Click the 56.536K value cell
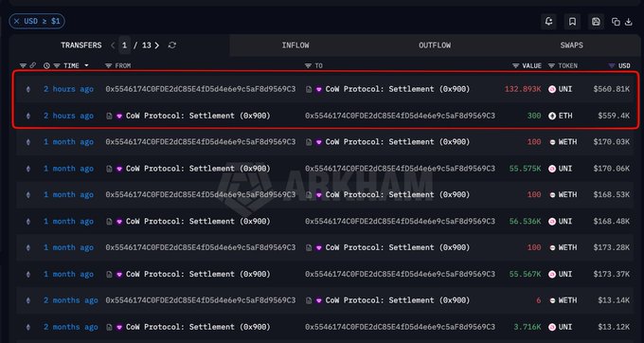644x343 pixels. click(526, 222)
